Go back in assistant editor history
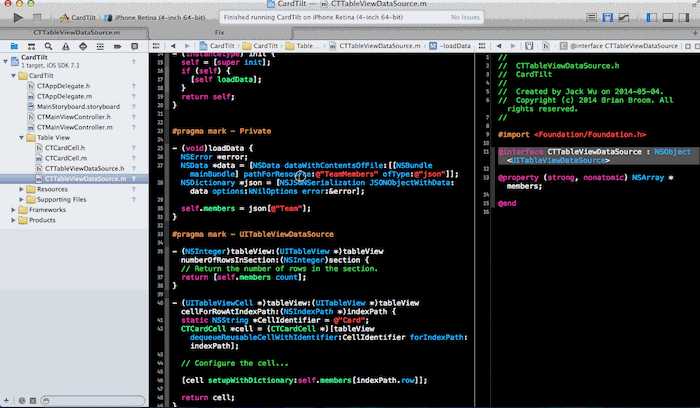The width and height of the screenshot is (700, 408). (499, 46)
